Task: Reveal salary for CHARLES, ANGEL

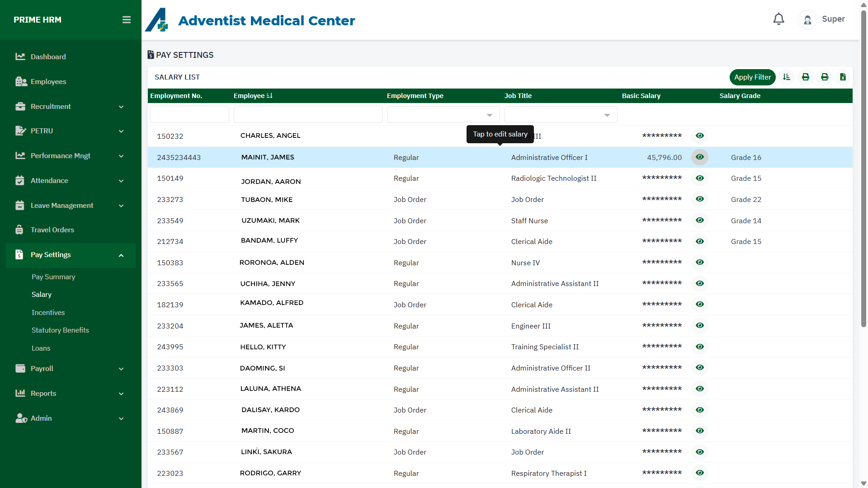Action: [x=700, y=136]
